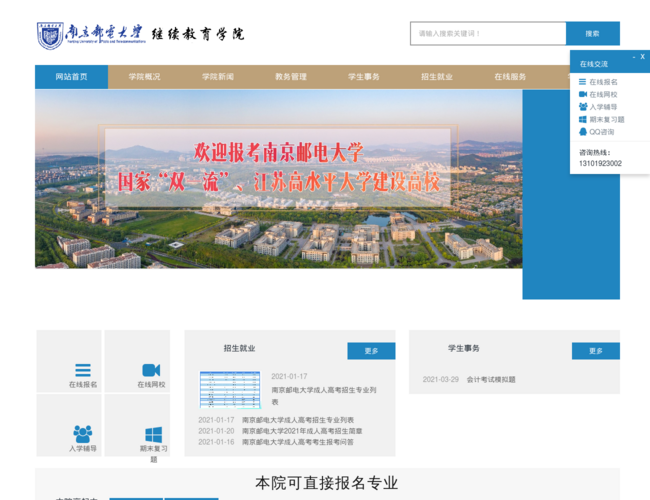Click floating panel's 在线网校 camera icon
This screenshot has width=650, height=500.
point(583,94)
